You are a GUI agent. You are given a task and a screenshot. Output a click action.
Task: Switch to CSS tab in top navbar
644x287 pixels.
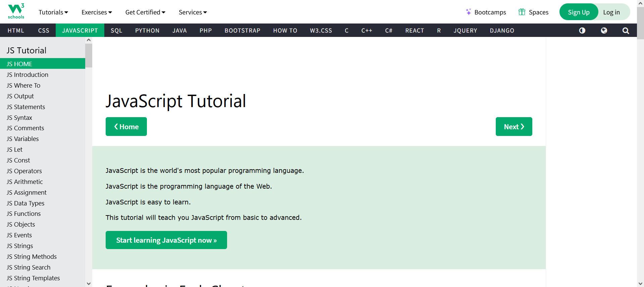pos(44,30)
